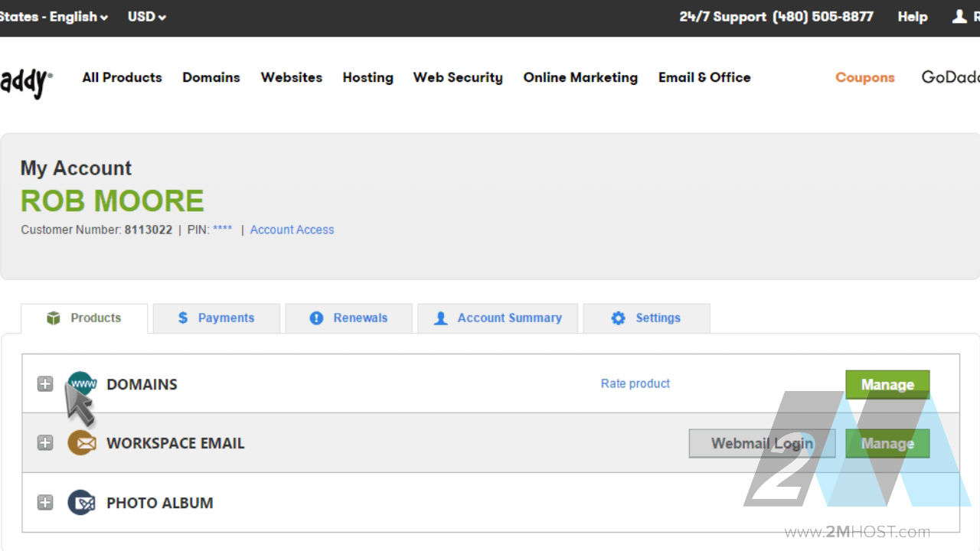Open the All Products menu
The image size is (980, 551).
122,77
